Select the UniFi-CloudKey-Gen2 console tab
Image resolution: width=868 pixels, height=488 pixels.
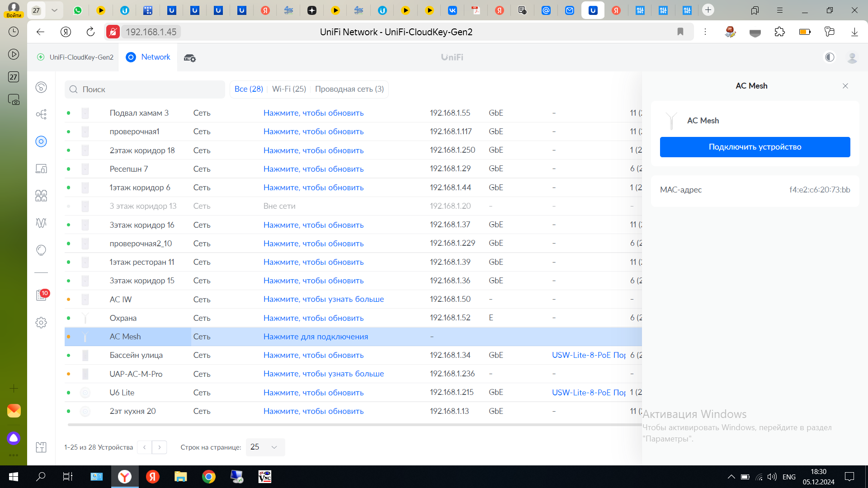click(75, 57)
